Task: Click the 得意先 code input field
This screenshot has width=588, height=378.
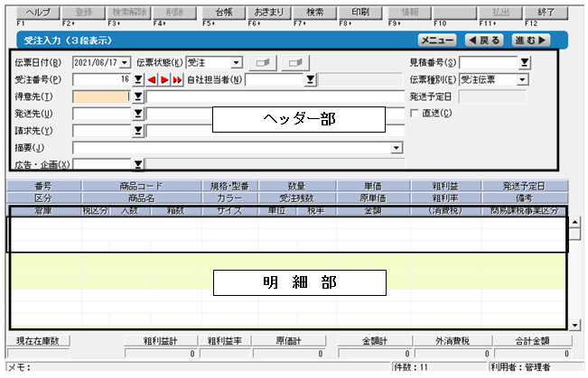Action: point(102,97)
